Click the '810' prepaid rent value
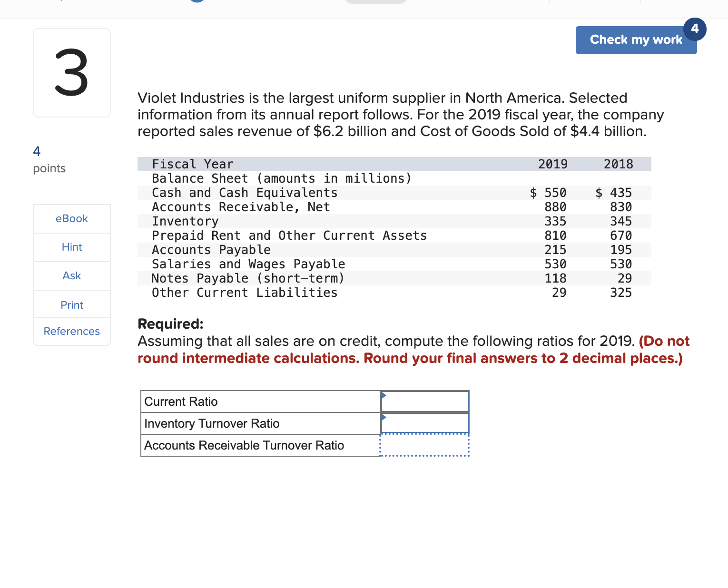The height and width of the screenshot is (588, 728). pos(556,235)
